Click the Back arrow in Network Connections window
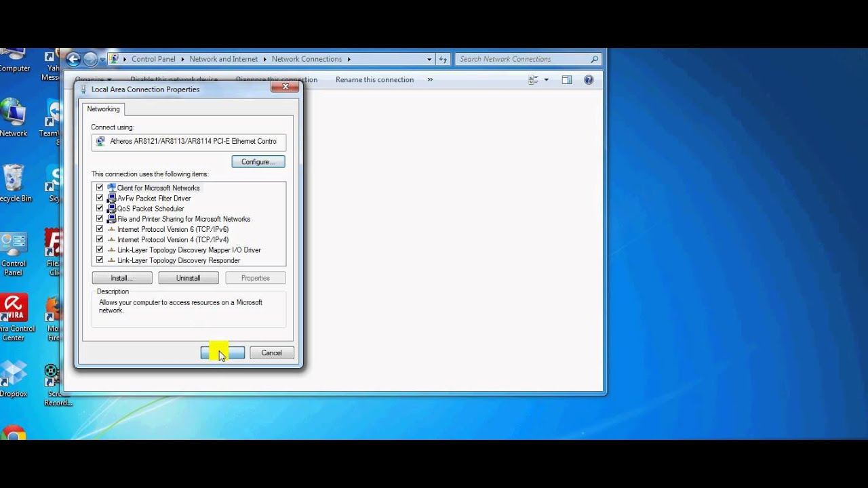The image size is (868, 488). tap(73, 59)
